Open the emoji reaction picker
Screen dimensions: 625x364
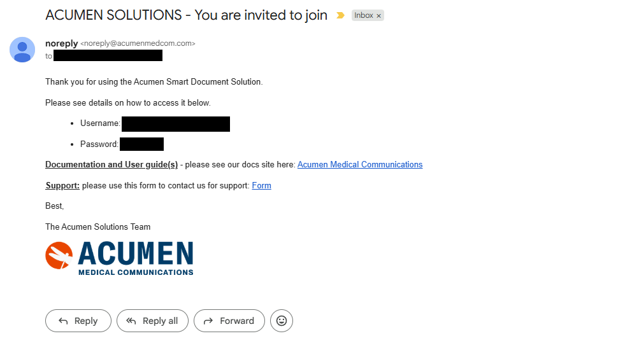pyautogui.click(x=282, y=321)
